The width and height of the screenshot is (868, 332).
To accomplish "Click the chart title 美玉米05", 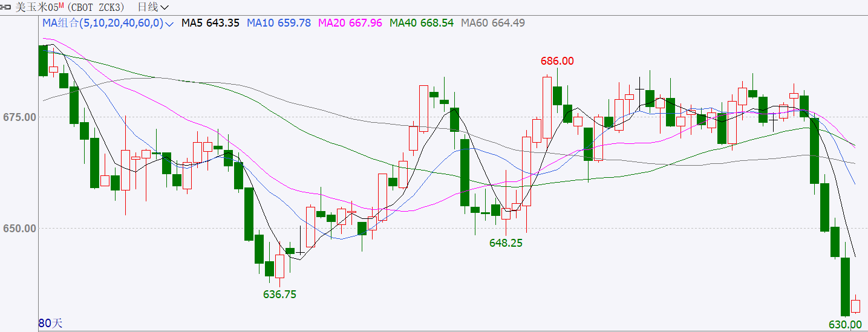I will [x=36, y=7].
